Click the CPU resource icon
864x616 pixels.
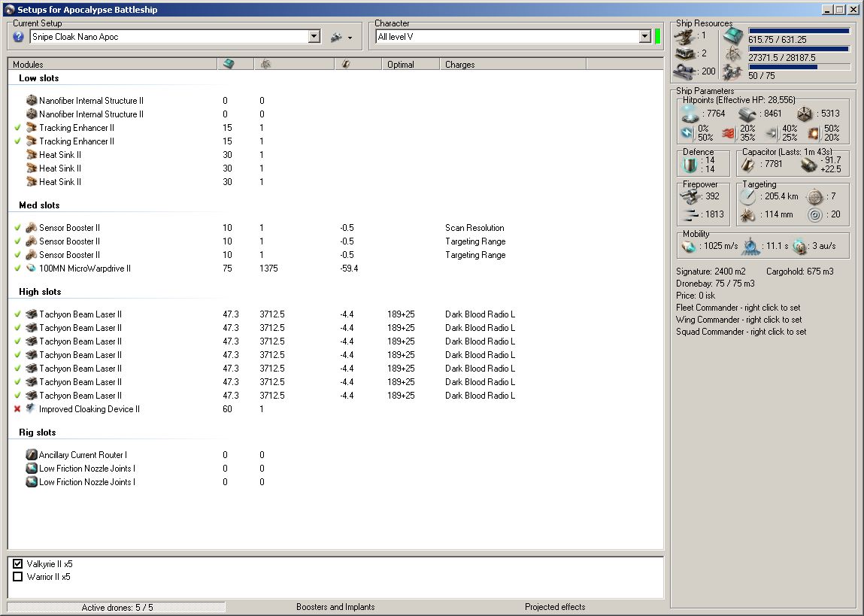tap(733, 36)
